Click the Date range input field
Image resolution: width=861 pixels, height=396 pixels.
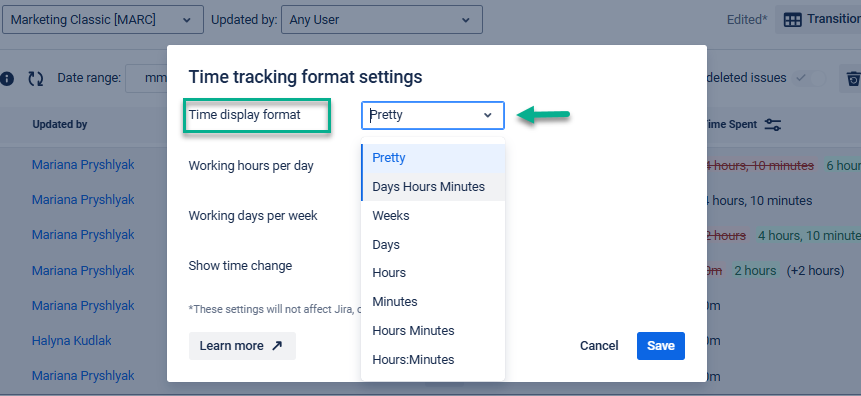pos(146,78)
